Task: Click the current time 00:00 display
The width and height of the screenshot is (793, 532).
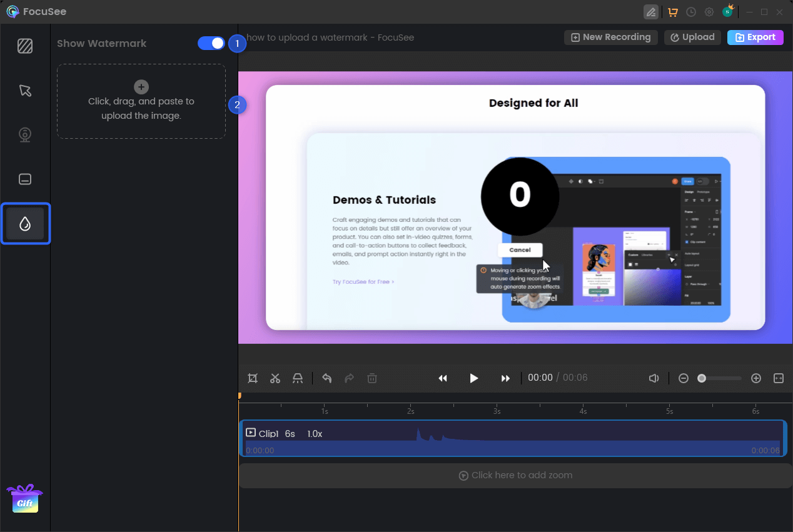Action: 540,378
